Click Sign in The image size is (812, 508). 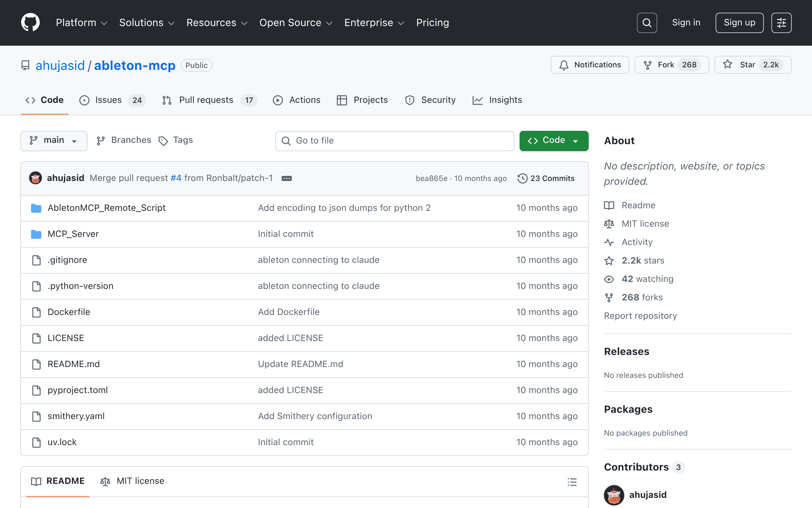click(686, 23)
